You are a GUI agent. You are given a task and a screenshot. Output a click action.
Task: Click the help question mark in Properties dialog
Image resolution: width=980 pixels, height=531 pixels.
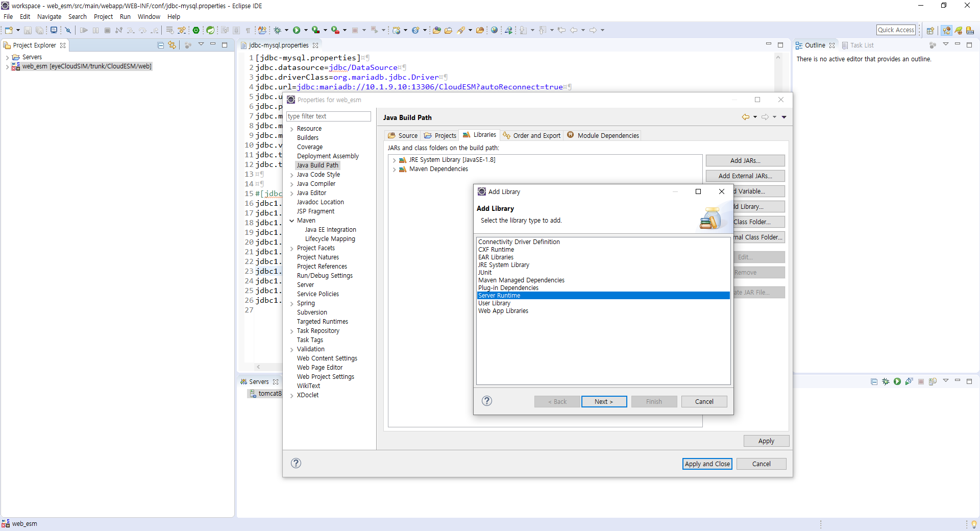click(296, 463)
